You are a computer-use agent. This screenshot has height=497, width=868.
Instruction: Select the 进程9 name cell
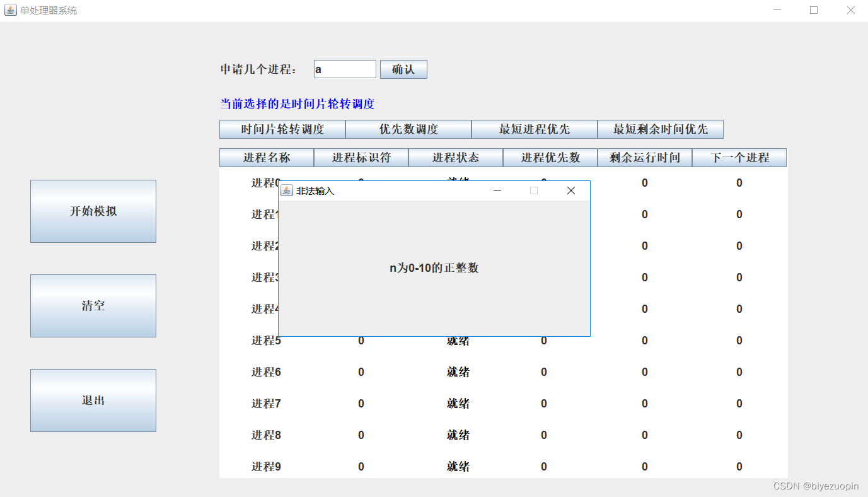(x=266, y=467)
